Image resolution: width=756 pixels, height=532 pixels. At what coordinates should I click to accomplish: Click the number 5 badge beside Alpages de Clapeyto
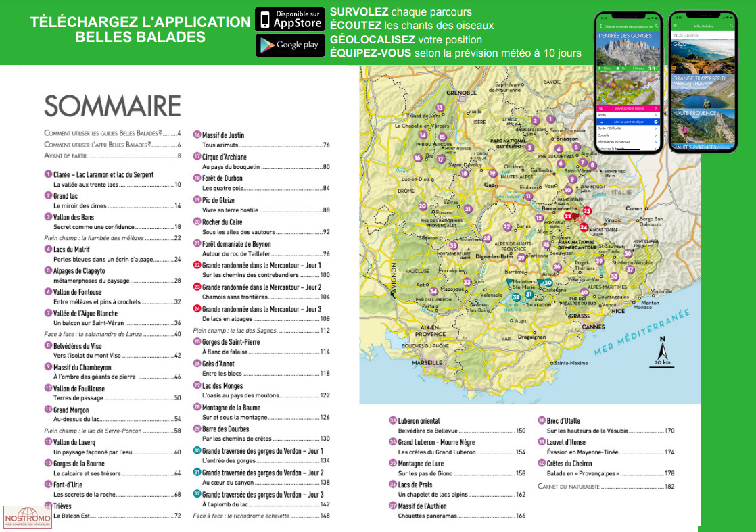coord(48,270)
